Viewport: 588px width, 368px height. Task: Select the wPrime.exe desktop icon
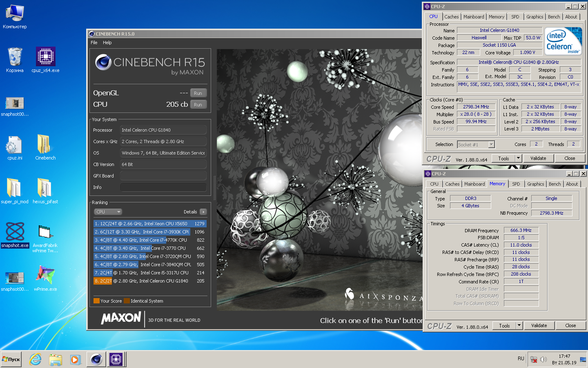45,278
